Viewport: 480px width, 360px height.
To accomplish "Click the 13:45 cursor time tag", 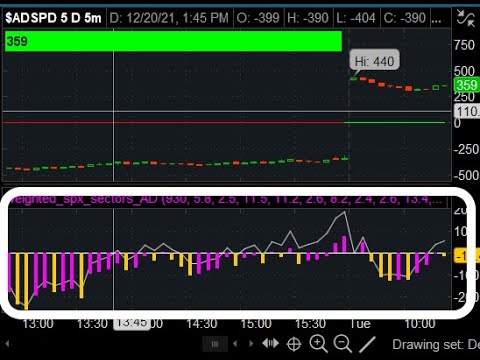I will tap(132, 323).
